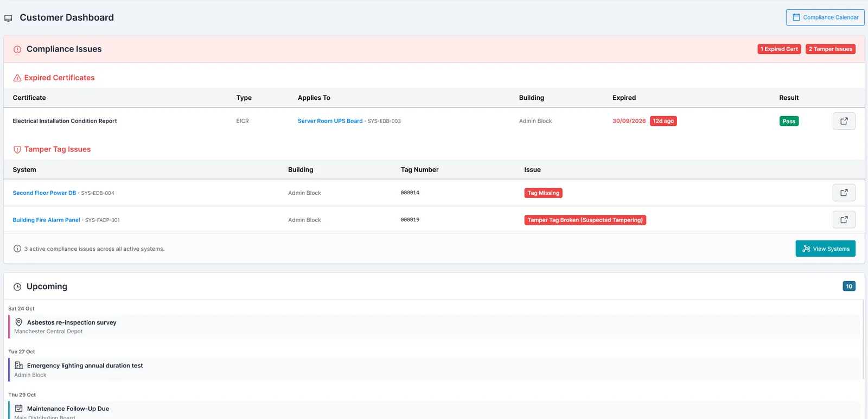Screen dimensions: 868x419
Task: Open external link for Electrical Installation Condition Report
Action: coord(844,121)
